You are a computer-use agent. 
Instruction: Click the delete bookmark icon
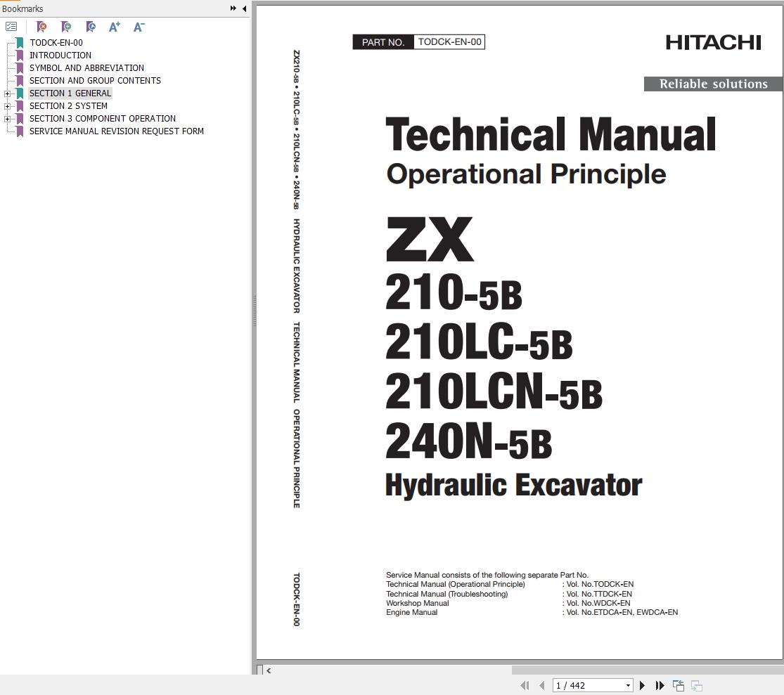point(41,27)
